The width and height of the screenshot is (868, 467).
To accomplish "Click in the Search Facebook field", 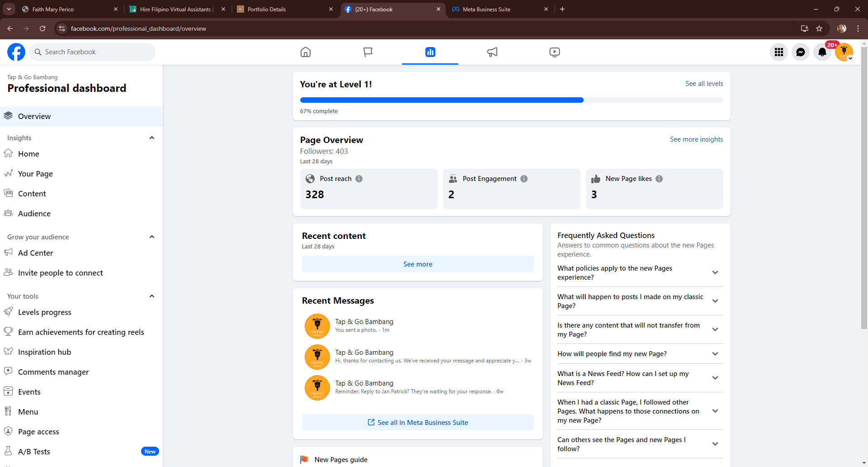I will [x=93, y=52].
